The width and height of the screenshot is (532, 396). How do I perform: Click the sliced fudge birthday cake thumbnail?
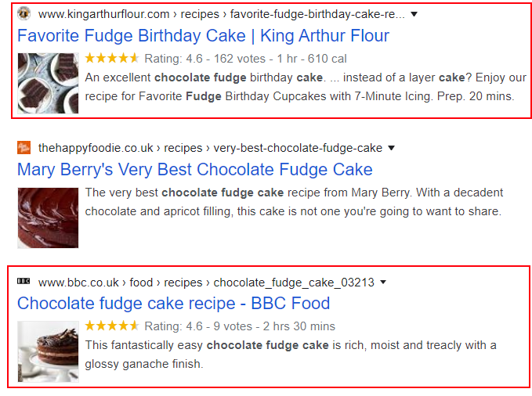(48, 83)
